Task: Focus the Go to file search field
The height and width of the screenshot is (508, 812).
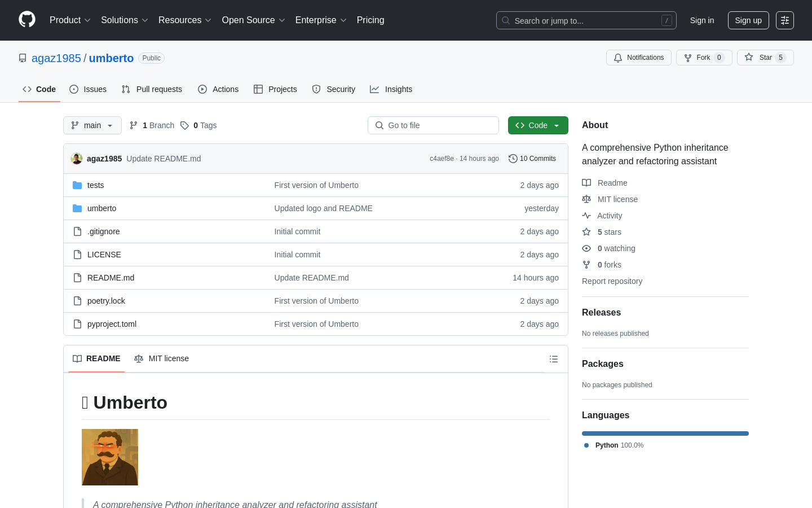Action: [x=433, y=125]
